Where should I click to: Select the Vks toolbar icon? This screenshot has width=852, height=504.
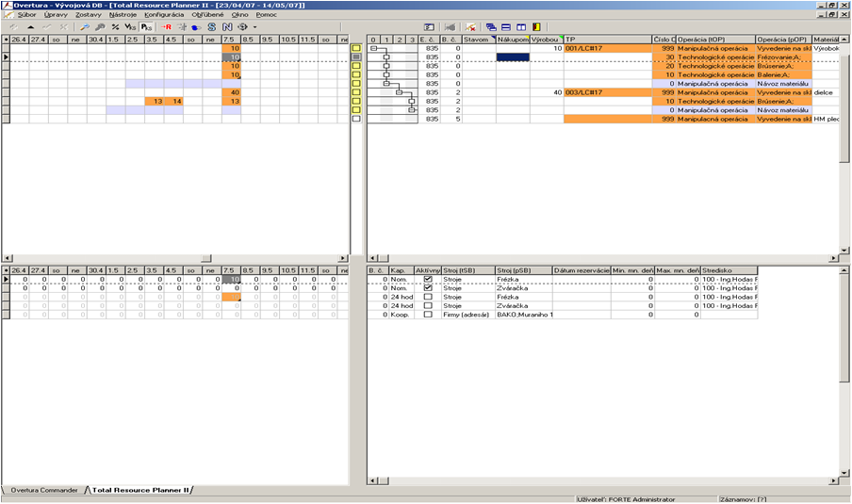(x=130, y=26)
